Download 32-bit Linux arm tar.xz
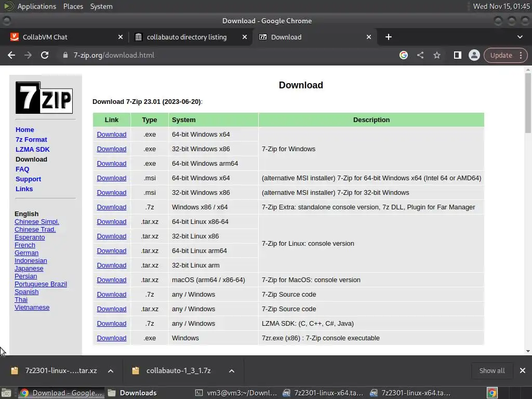532x399 pixels. 112,265
